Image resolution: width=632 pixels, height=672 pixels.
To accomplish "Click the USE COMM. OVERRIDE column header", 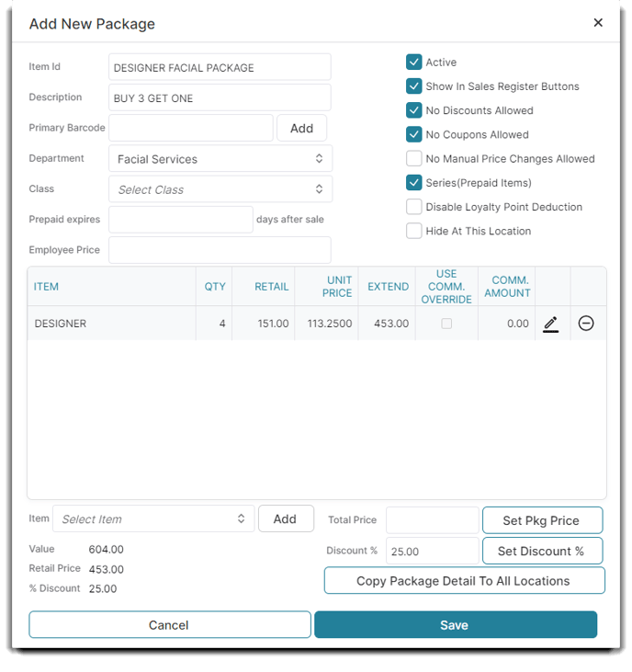I will click(446, 287).
